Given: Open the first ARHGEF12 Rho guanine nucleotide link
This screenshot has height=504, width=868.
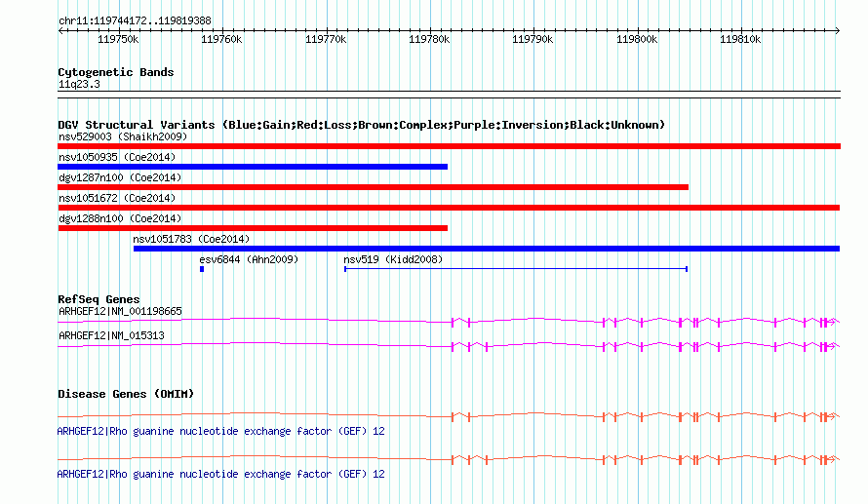Looking at the screenshot, I should tap(220, 431).
